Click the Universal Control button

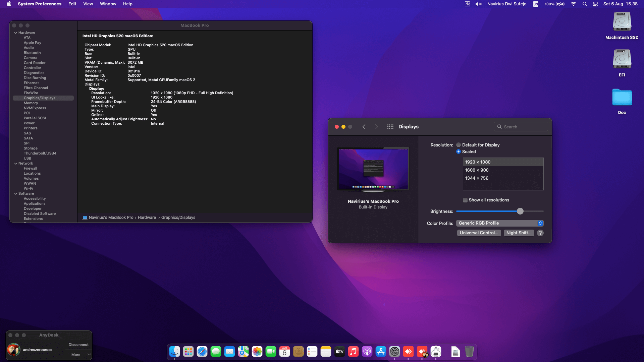(479, 233)
